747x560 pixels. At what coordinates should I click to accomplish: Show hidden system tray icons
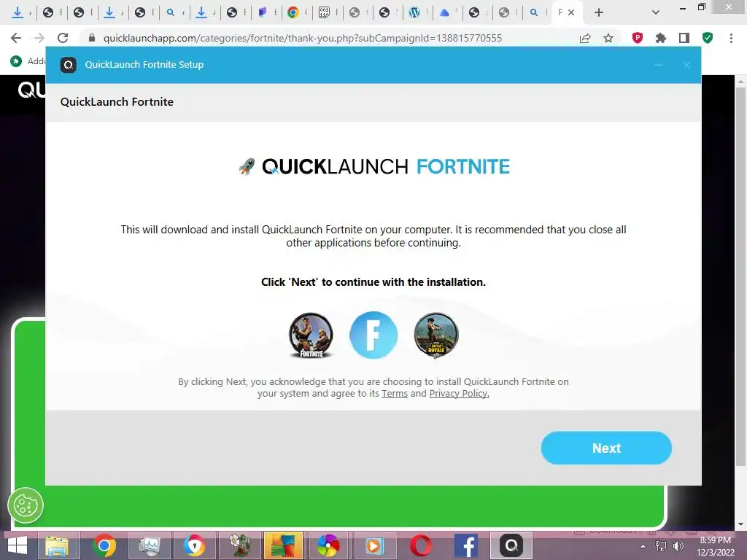tap(643, 546)
